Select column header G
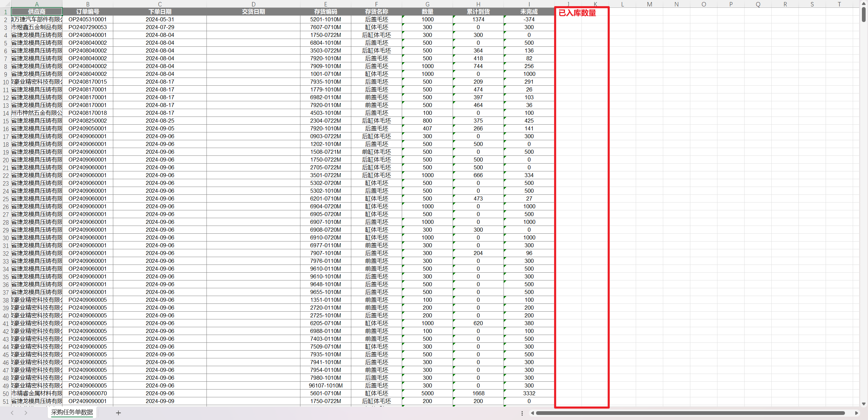Image resolution: width=868 pixels, height=420 pixels. 427,4
